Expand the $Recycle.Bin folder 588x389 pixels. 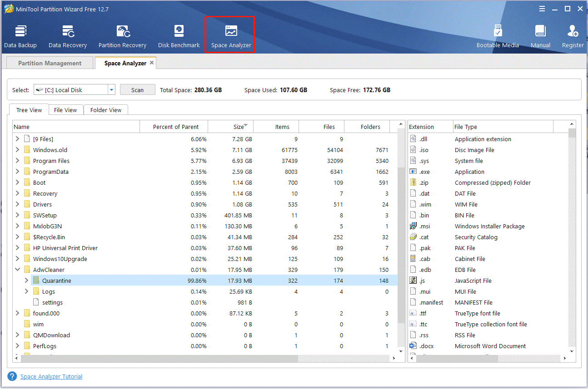pos(17,237)
